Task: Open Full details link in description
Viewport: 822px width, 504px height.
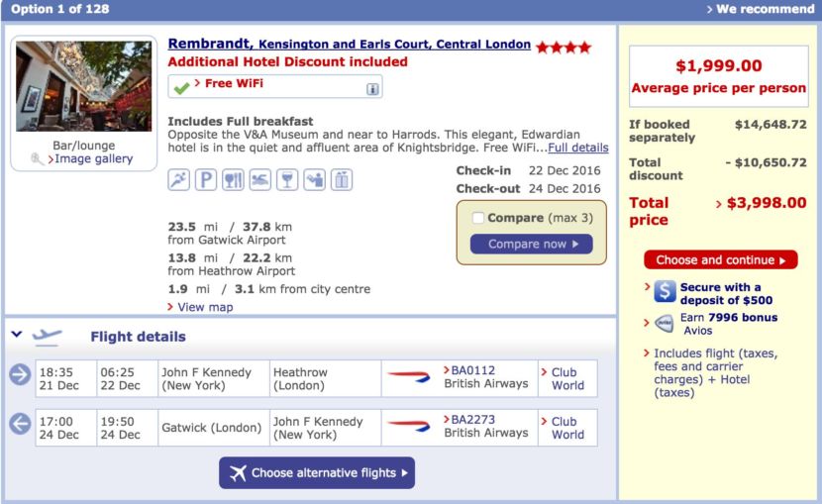Action: click(578, 148)
